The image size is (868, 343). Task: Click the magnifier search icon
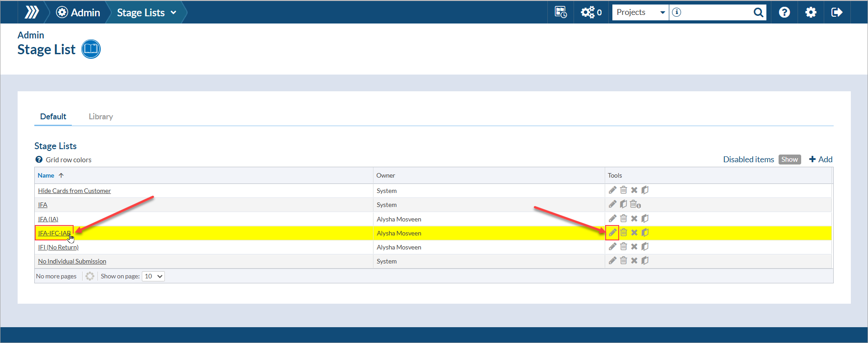[759, 13]
